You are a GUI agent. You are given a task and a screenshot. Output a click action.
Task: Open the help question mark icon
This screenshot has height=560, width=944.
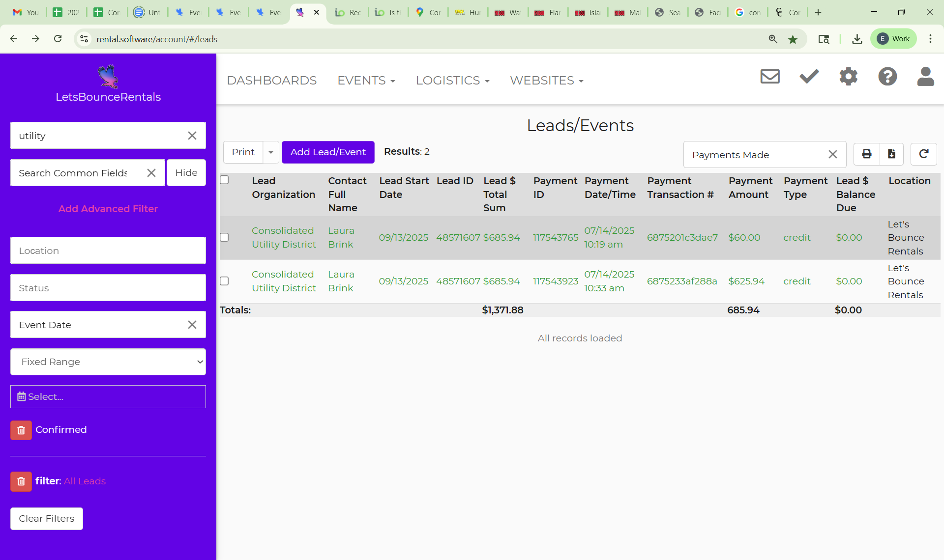(x=887, y=77)
